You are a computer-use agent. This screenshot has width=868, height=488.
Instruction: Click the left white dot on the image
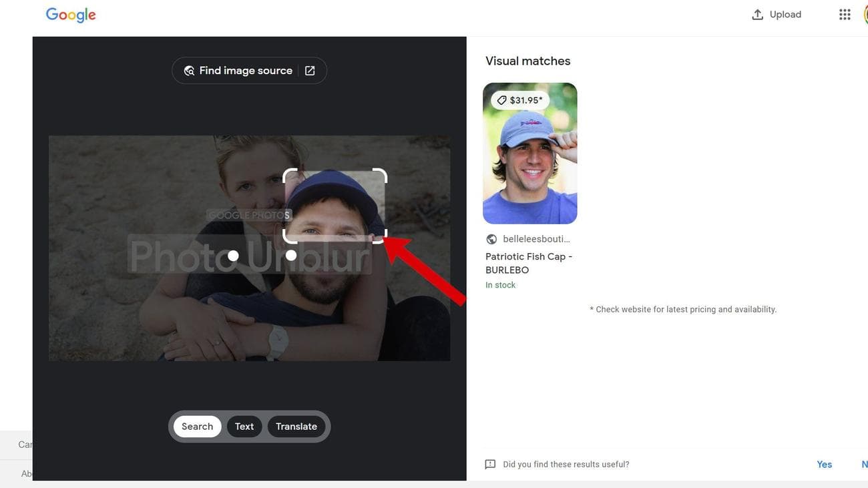233,256
